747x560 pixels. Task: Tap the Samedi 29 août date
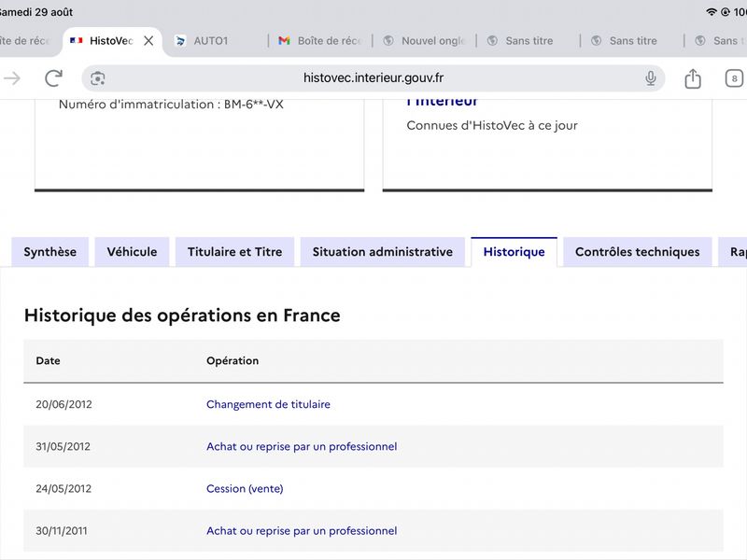click(36, 12)
